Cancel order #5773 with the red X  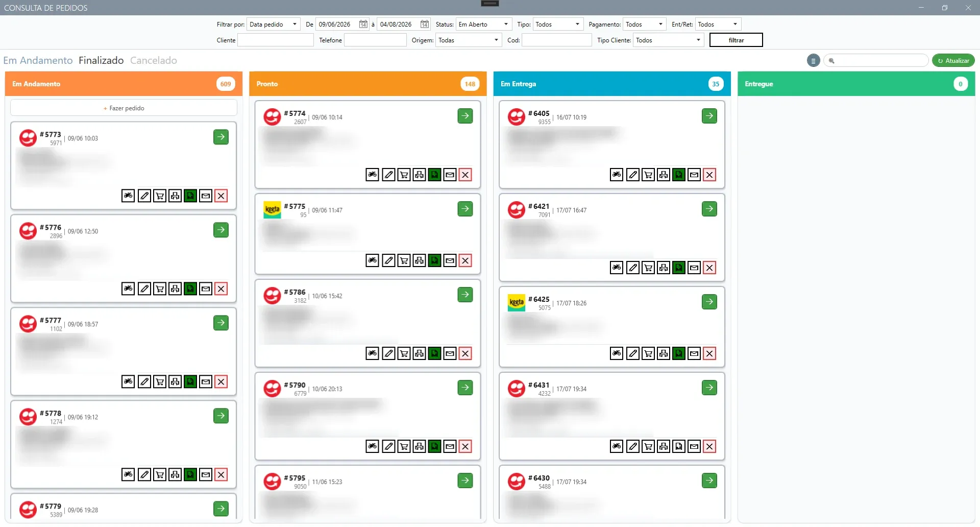point(221,196)
